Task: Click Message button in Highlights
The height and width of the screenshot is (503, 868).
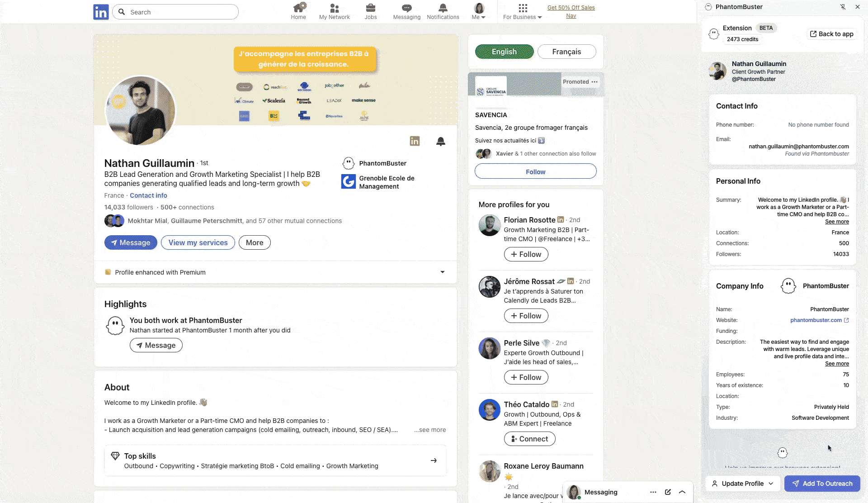Action: 156,345
